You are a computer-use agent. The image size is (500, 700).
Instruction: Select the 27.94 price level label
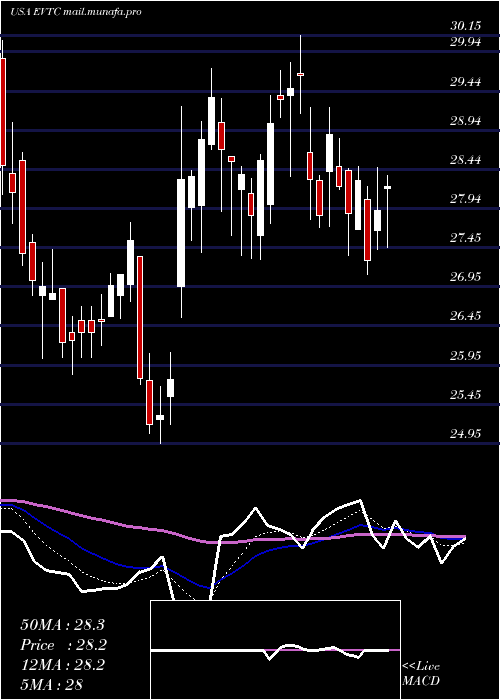pyautogui.click(x=466, y=199)
